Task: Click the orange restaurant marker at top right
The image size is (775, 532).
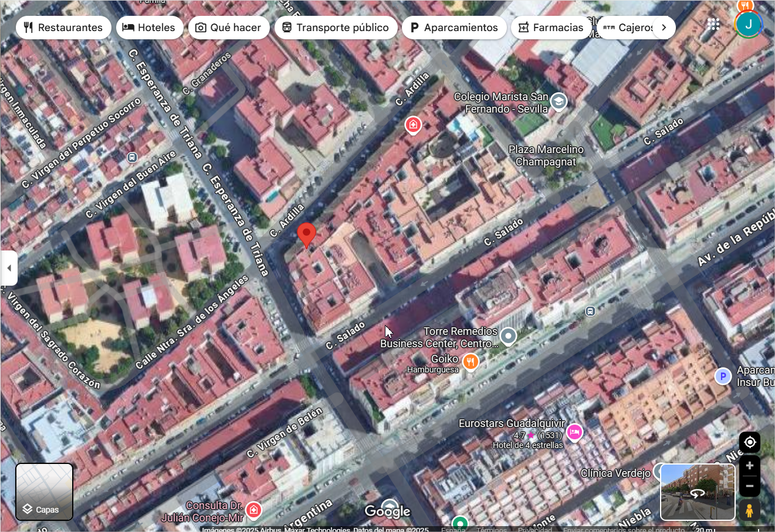Action: click(x=744, y=6)
